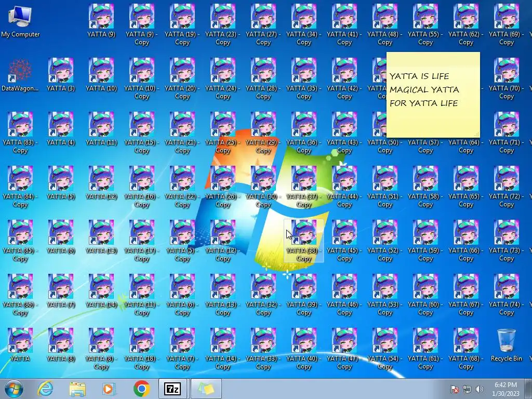Select the YATTA (53) - Copy icon
The image size is (532, 399).
385,295
